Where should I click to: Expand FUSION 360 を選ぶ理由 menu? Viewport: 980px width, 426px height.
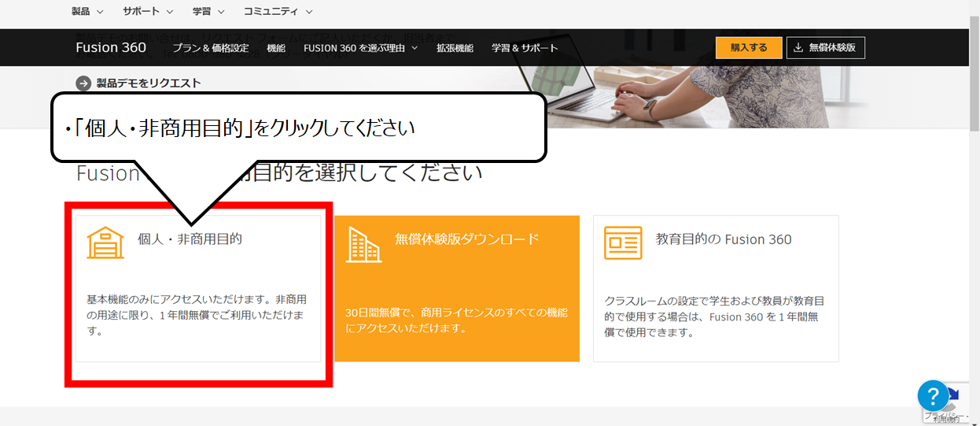pos(361,48)
